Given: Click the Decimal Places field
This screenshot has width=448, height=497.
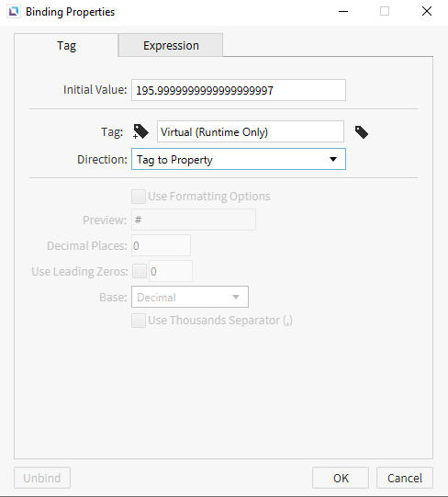Looking at the screenshot, I should point(161,245).
